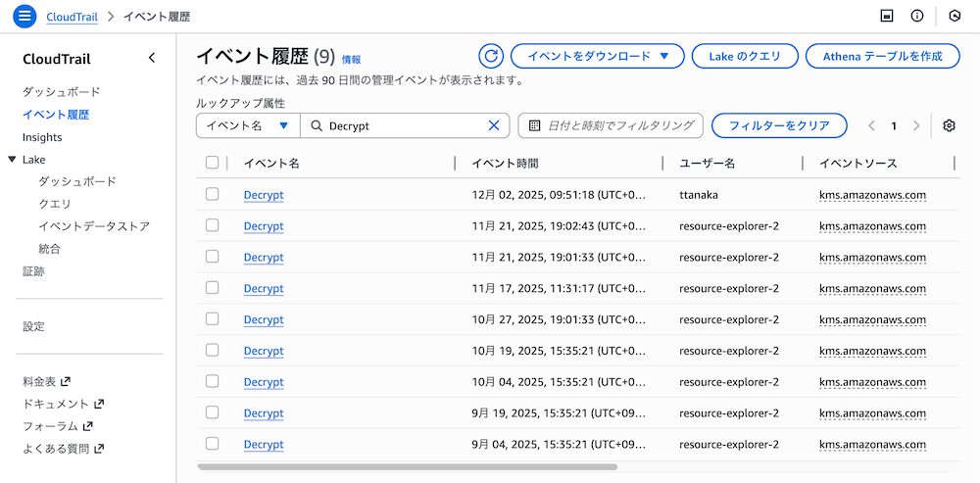Viewport: 980px width, 483px height.
Task: Open the hexagon settings icon in header
Action: click(955, 17)
